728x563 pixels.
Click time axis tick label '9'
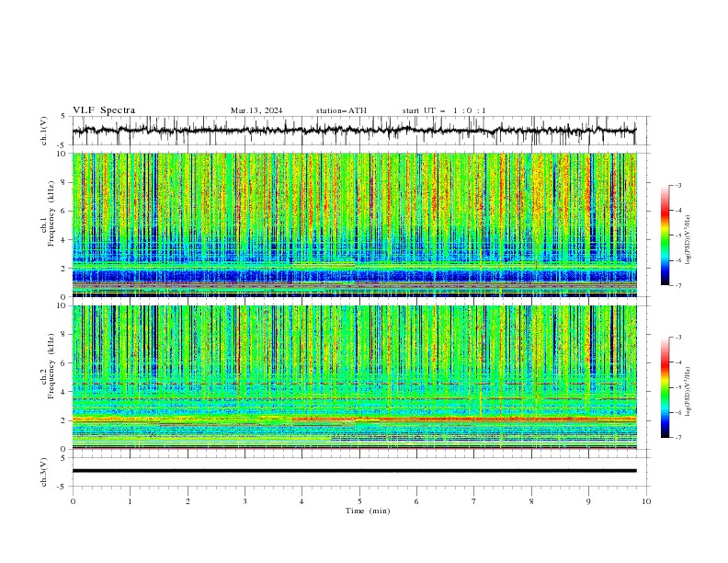click(x=588, y=501)
